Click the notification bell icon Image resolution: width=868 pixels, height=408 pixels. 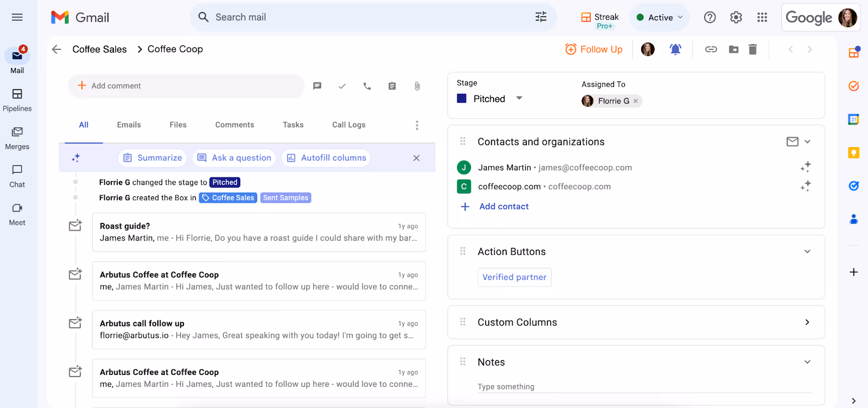pyautogui.click(x=675, y=49)
